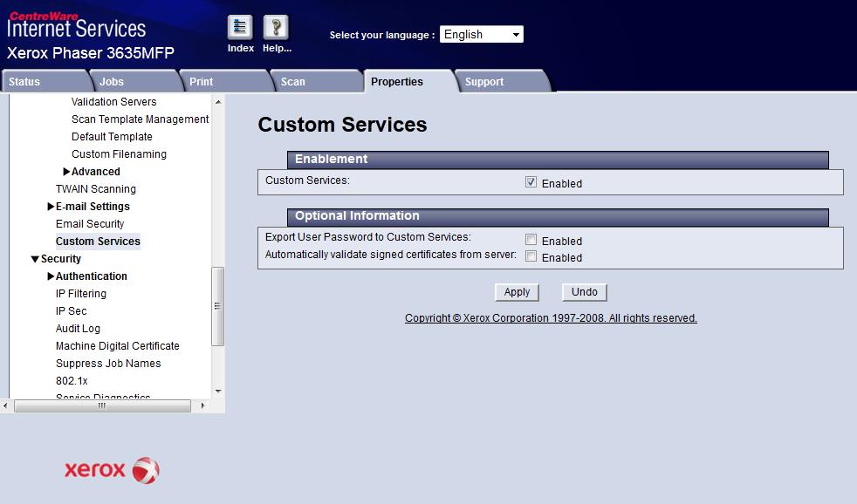The image size is (857, 504).
Task: Click the sidebar scroll left arrow
Action: [x=5, y=405]
